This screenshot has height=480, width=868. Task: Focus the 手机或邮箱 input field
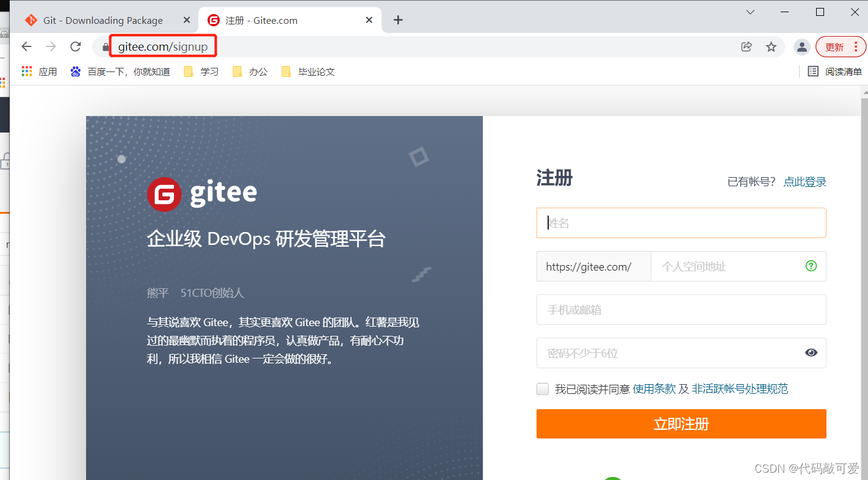pos(681,310)
